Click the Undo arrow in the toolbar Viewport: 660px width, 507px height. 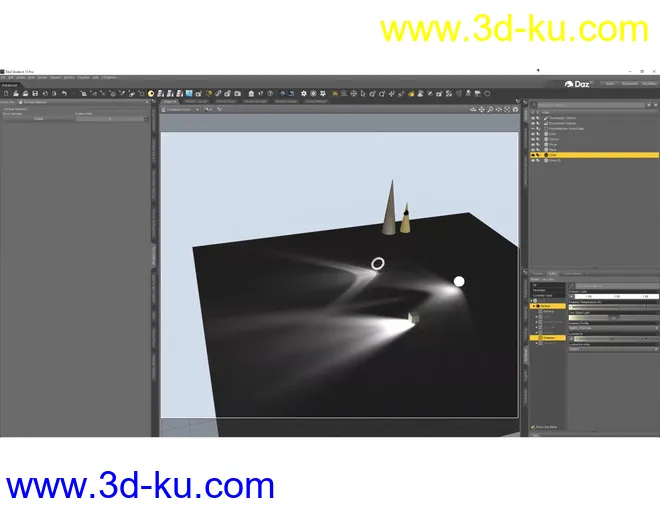(x=65, y=93)
